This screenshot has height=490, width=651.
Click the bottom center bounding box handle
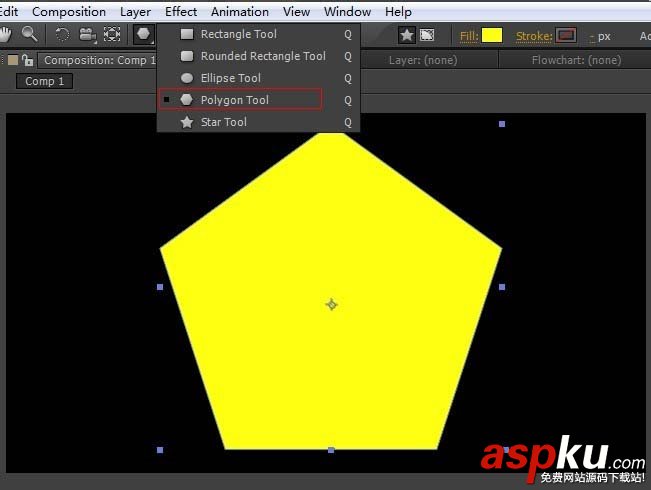coord(331,450)
